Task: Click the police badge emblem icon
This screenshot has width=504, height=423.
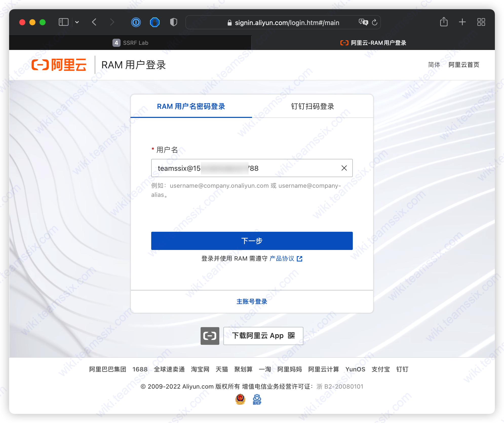Action: coord(240,399)
